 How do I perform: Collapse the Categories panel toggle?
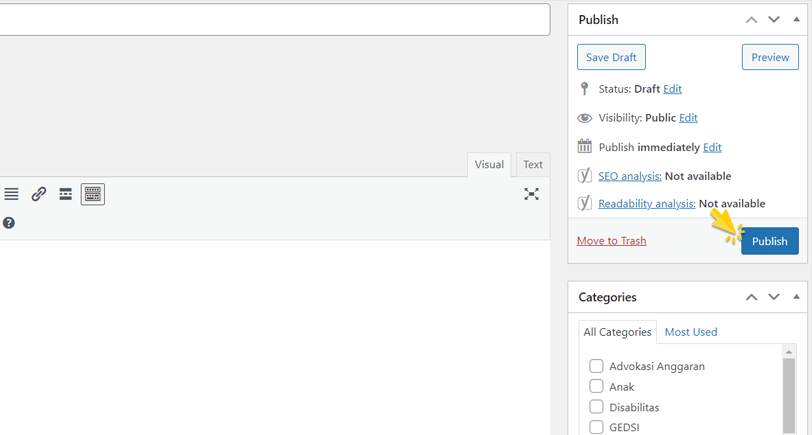point(796,297)
